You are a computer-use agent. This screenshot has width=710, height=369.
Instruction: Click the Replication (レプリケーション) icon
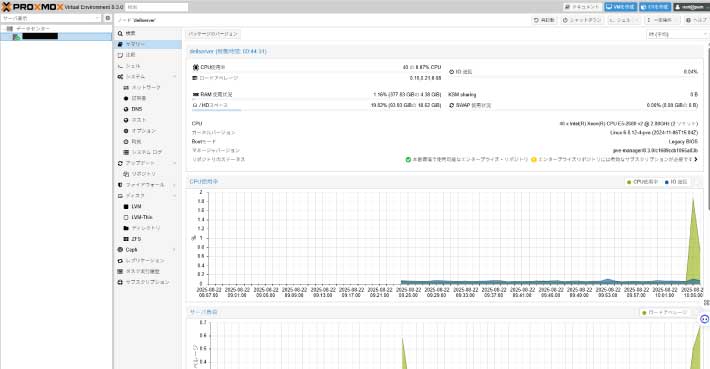(120, 261)
